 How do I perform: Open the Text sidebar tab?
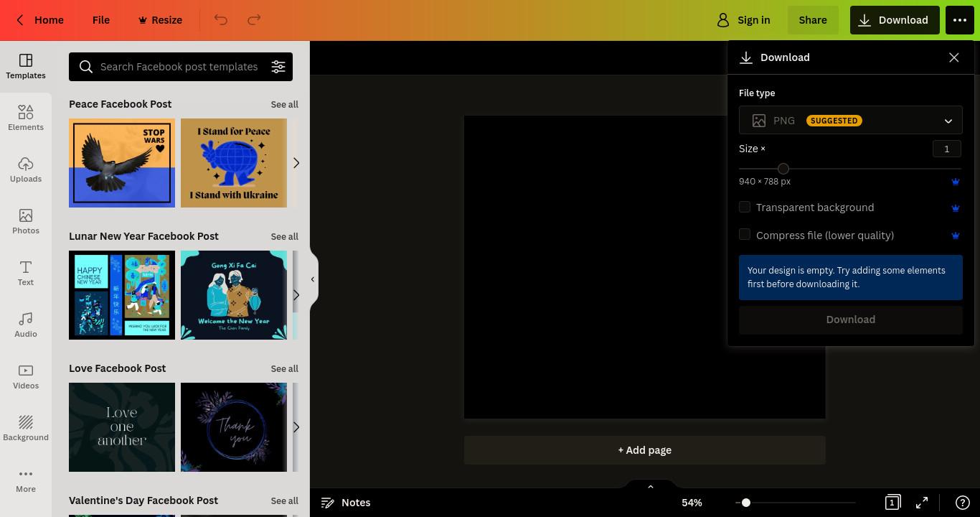tap(26, 273)
